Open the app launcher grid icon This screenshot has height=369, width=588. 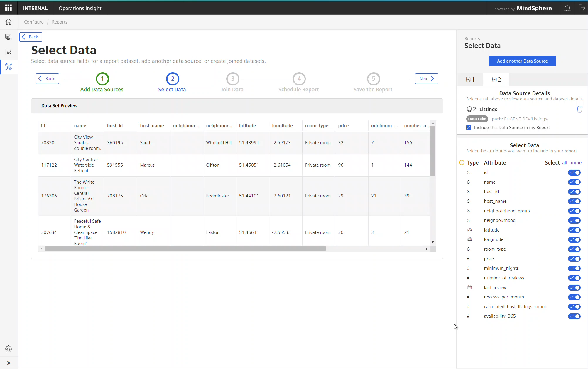9,8
